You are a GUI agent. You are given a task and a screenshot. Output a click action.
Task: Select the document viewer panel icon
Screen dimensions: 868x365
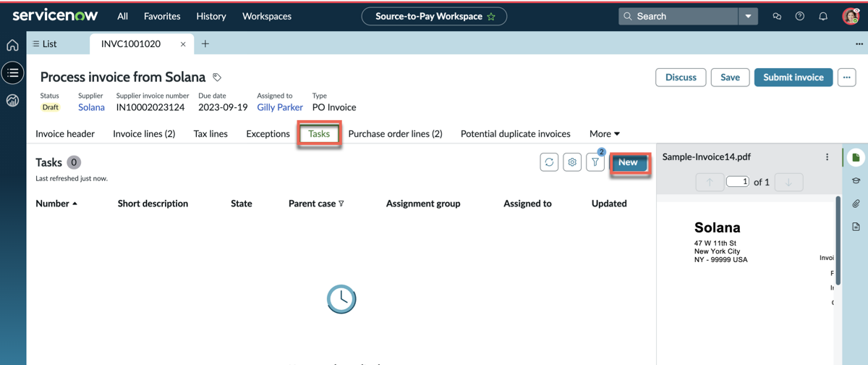856,157
